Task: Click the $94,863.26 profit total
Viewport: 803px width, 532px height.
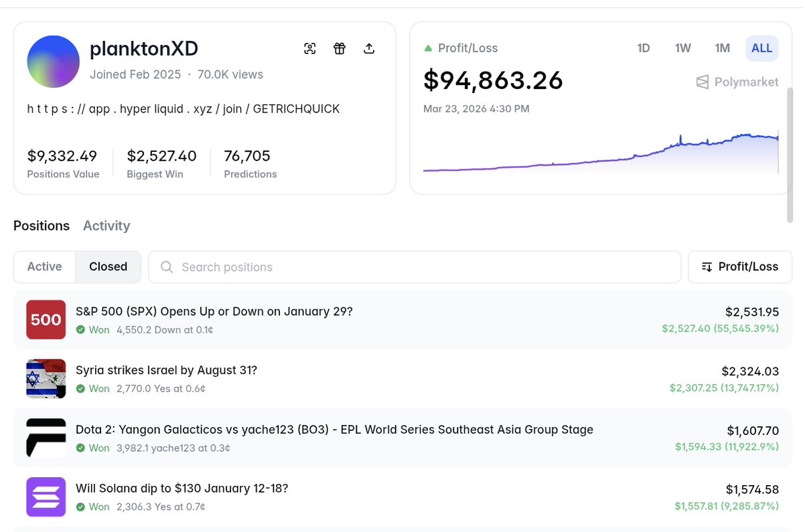Action: [x=493, y=80]
